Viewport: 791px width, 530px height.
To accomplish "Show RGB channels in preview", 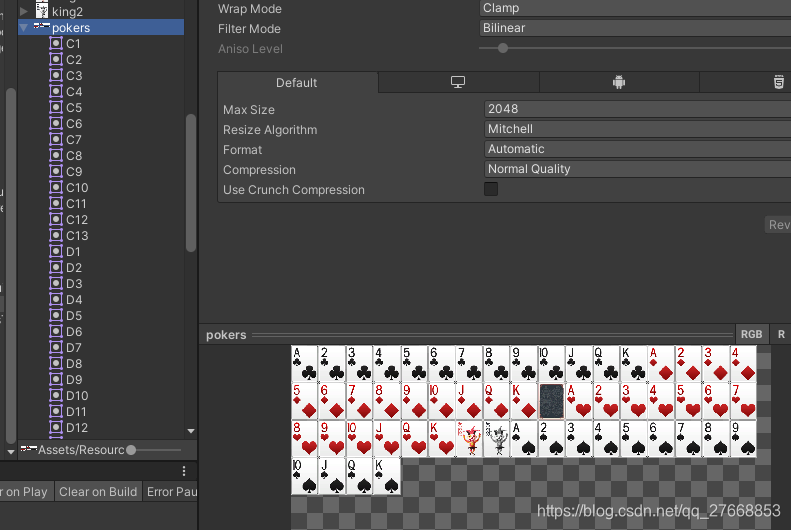I will tap(751, 334).
